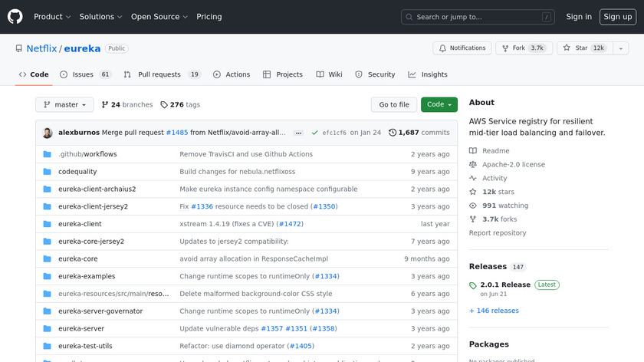The height and width of the screenshot is (362, 644).
Task: Click the commits history clock icon
Action: (x=393, y=133)
